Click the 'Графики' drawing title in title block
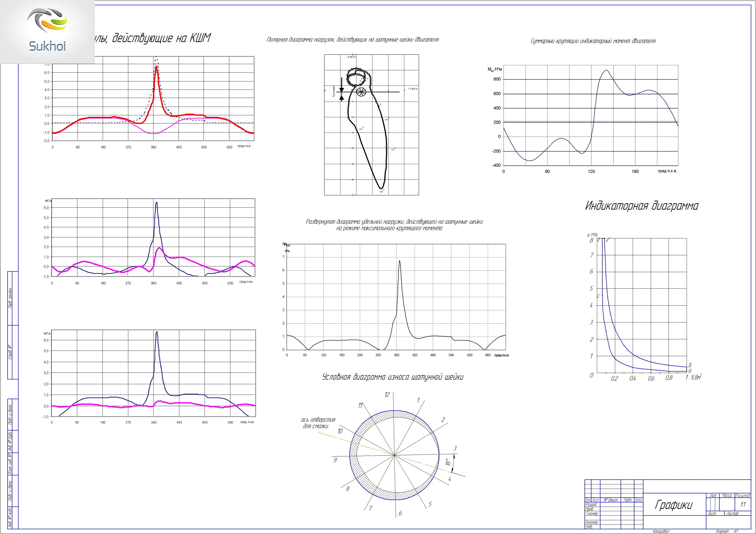This screenshot has height=534, width=756. 674,505
